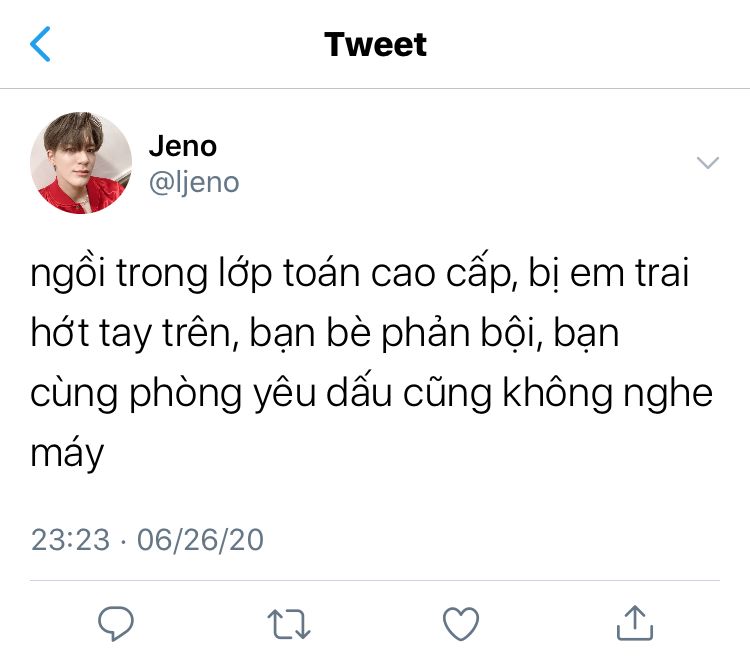Select the 06/26/20 date
This screenshot has height=661, width=750.
(200, 540)
